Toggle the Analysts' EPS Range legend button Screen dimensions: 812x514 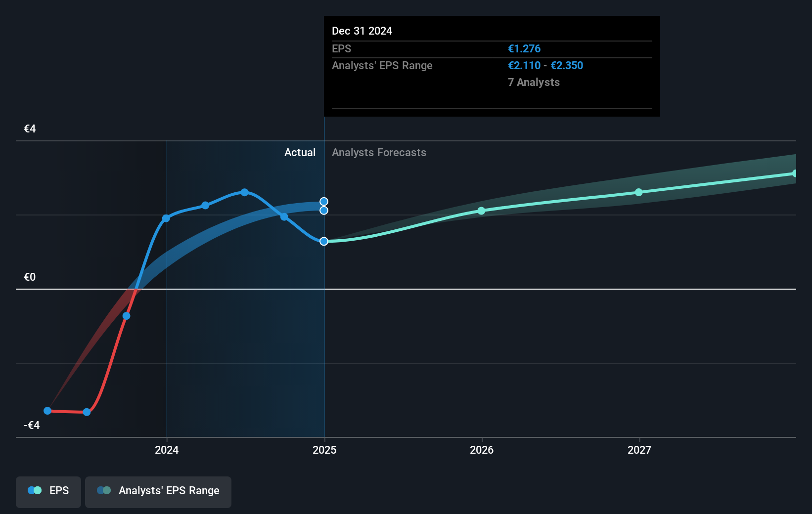[x=158, y=492]
